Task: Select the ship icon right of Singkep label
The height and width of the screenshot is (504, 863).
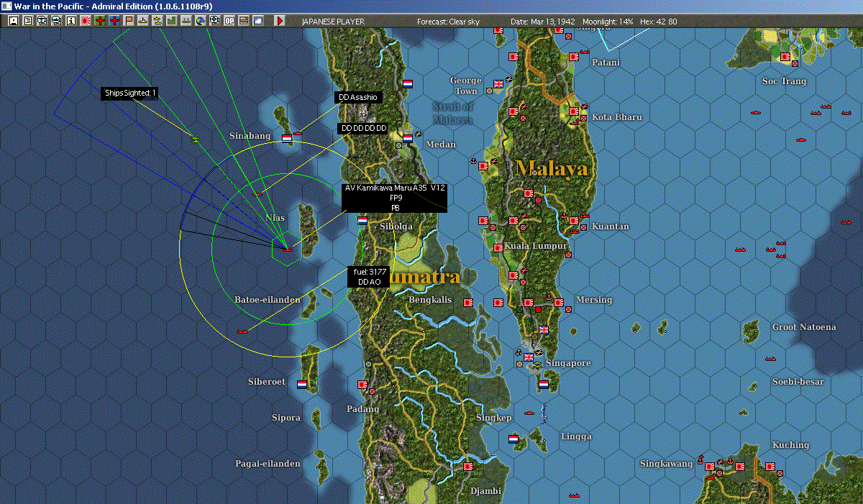Action: pos(531,413)
